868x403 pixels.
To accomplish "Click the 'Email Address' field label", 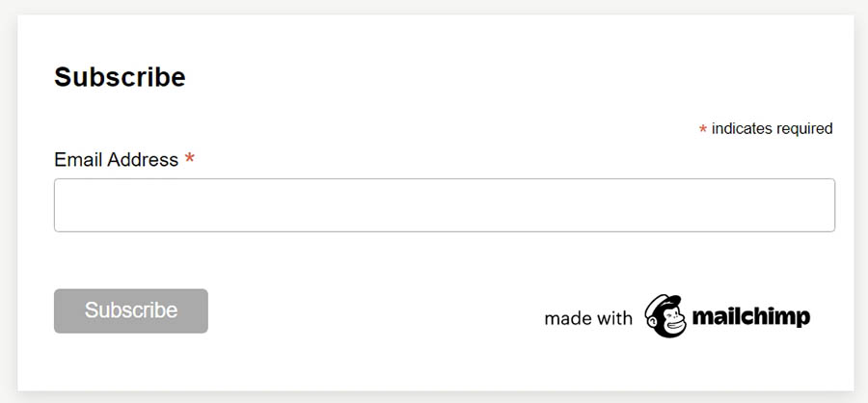I will click(x=116, y=159).
